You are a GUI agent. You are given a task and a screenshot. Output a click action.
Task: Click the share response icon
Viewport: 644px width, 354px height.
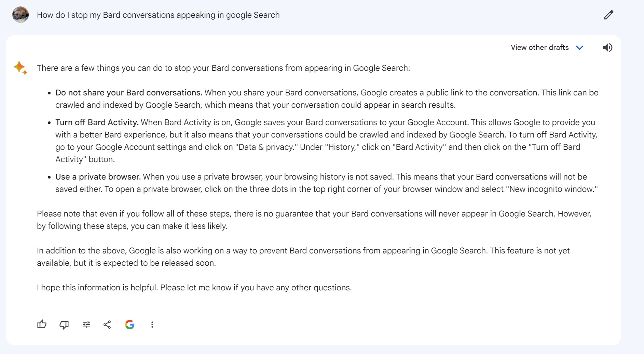tap(107, 325)
